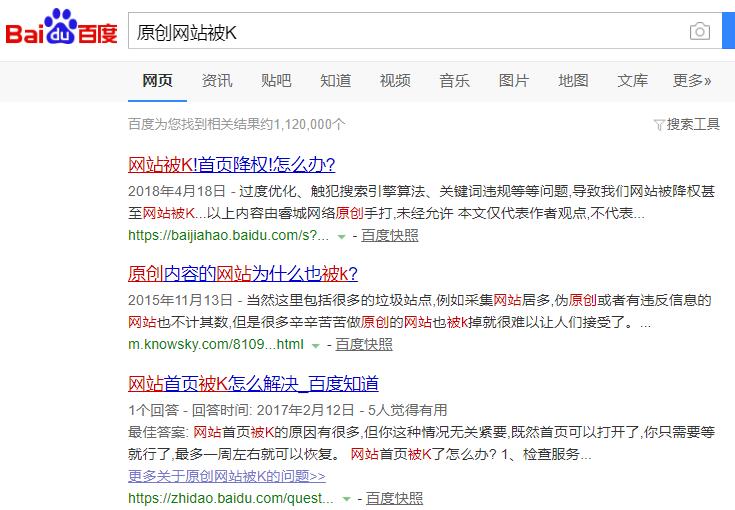This screenshot has width=735, height=510.
Task: Switch to the 资讯 tab
Action: pyautogui.click(x=217, y=81)
